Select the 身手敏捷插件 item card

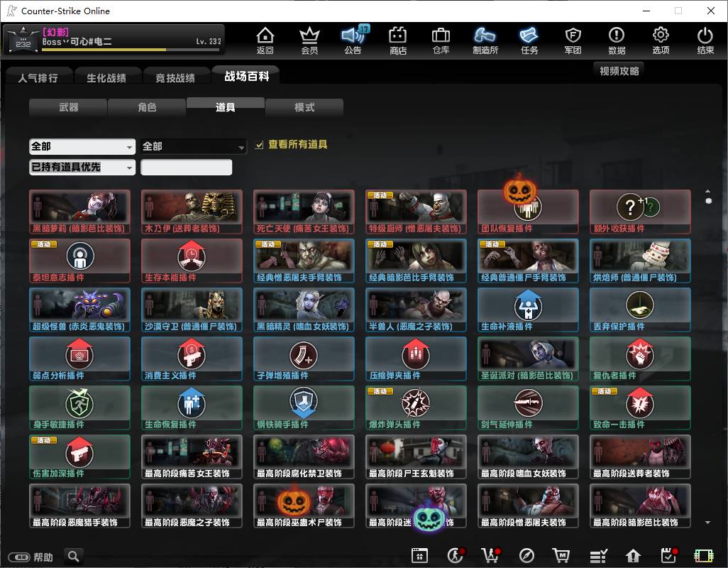[x=80, y=408]
